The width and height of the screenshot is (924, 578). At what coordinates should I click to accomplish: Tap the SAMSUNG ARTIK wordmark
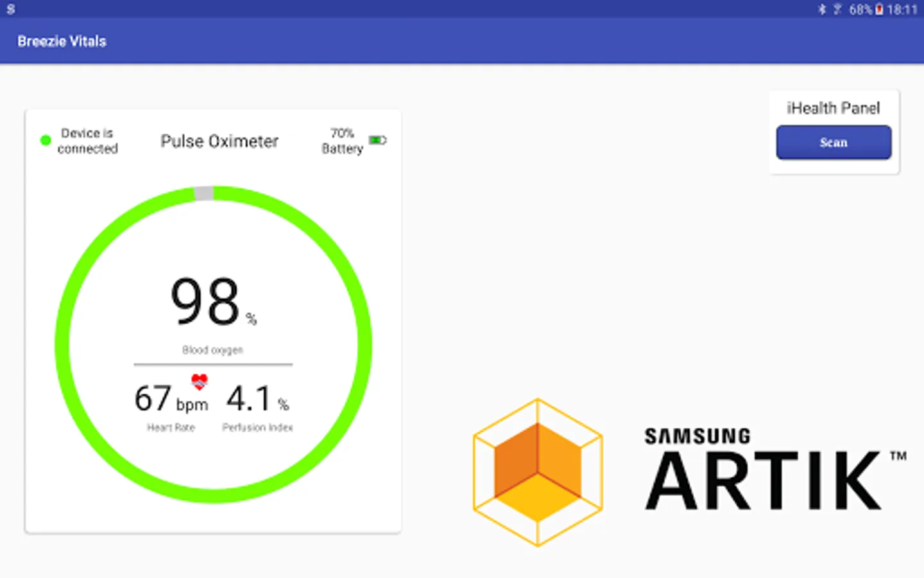click(x=774, y=469)
